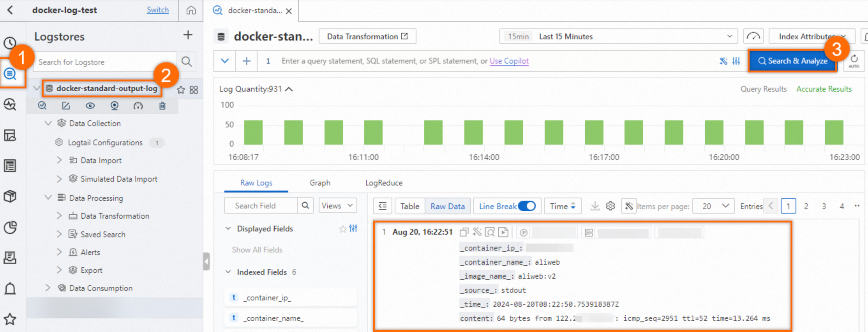The width and height of the screenshot is (868, 332).
Task: Expand the Saved Search node
Action: (x=59, y=234)
